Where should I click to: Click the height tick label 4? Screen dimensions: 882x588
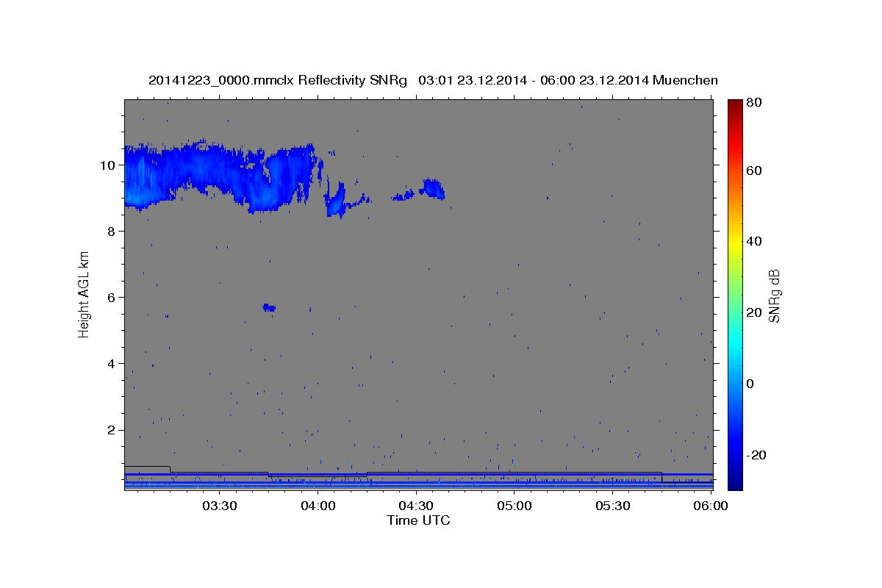(112, 363)
